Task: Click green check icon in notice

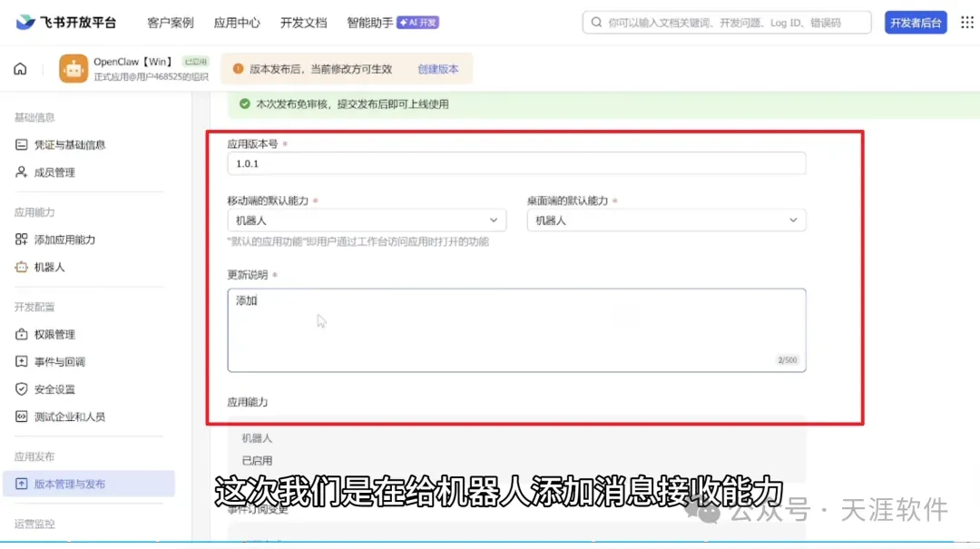Action: [245, 103]
